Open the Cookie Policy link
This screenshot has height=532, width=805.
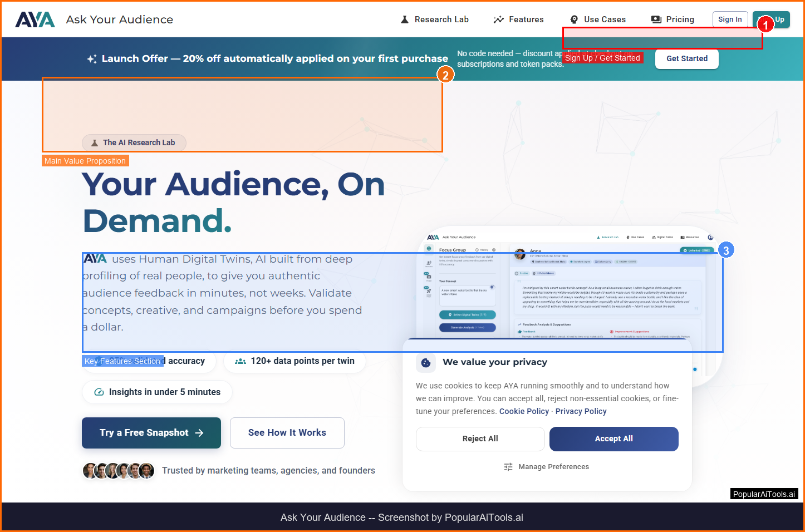524,411
